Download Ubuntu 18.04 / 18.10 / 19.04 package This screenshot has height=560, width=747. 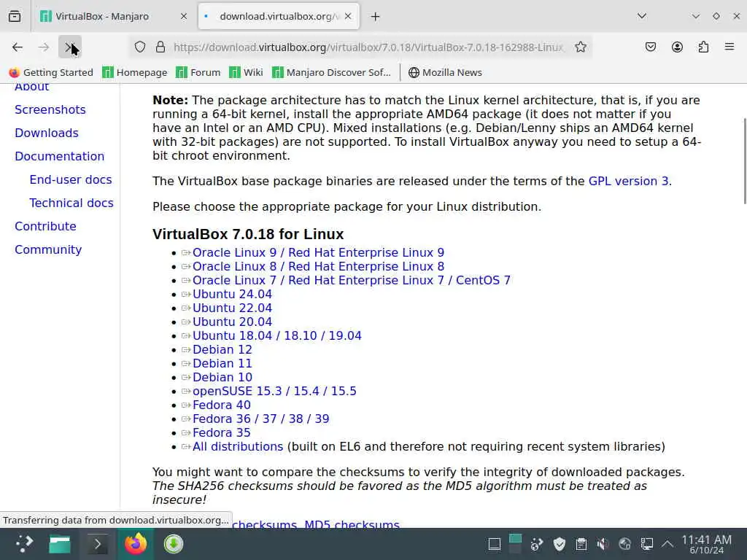(x=276, y=335)
